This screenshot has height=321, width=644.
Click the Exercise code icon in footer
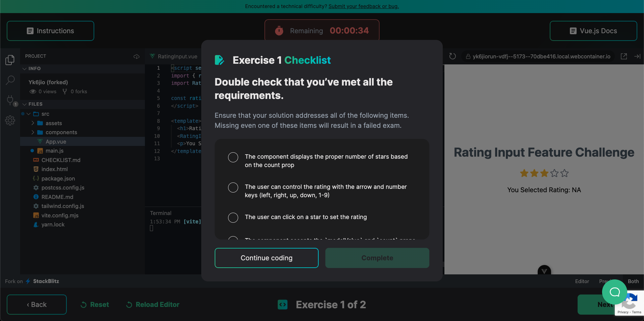coord(283,305)
